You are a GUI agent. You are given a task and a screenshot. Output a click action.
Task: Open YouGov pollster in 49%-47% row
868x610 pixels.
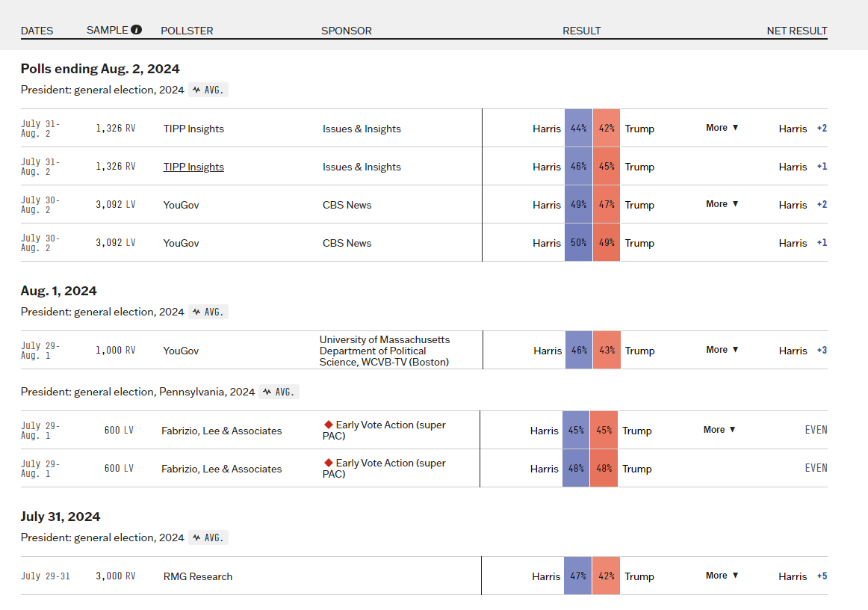tap(181, 205)
